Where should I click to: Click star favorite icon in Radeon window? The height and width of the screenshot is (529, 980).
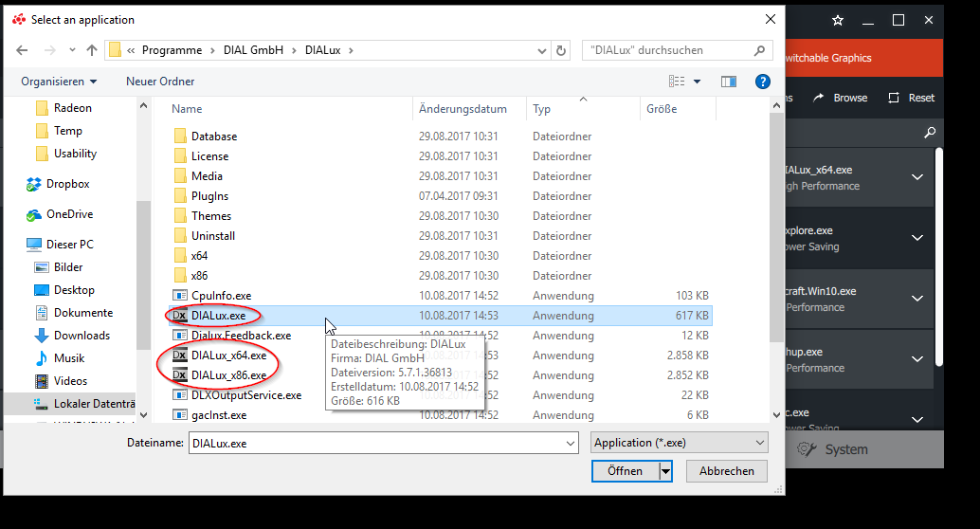coord(838,21)
